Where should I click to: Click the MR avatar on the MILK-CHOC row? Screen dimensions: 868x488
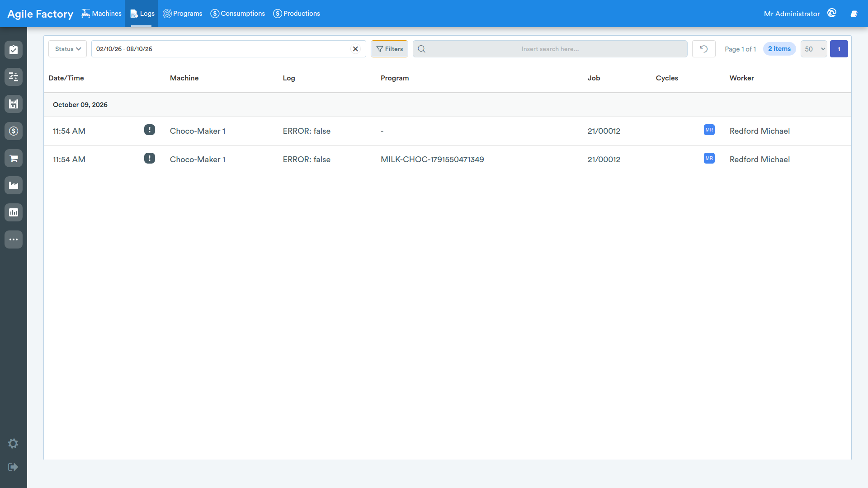(x=709, y=158)
